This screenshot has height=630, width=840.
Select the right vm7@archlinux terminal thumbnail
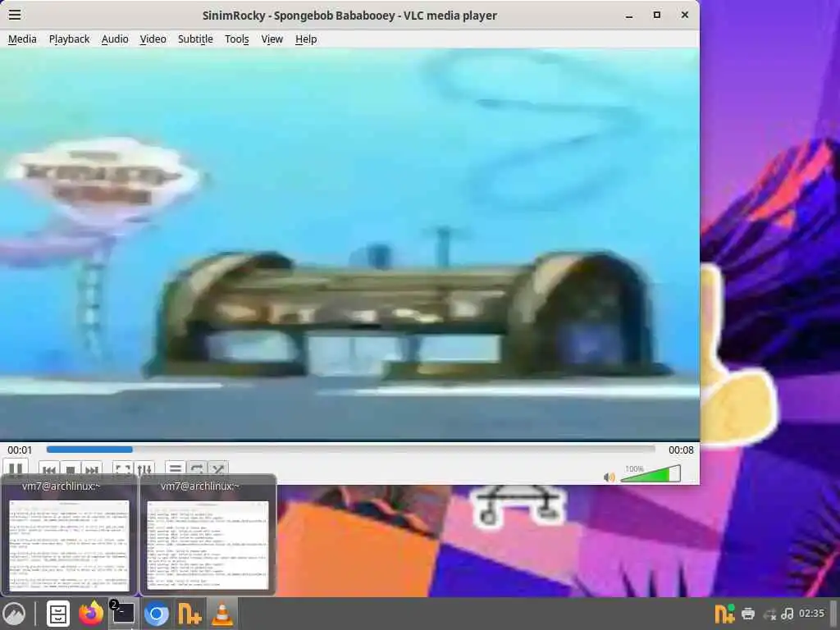pos(208,535)
